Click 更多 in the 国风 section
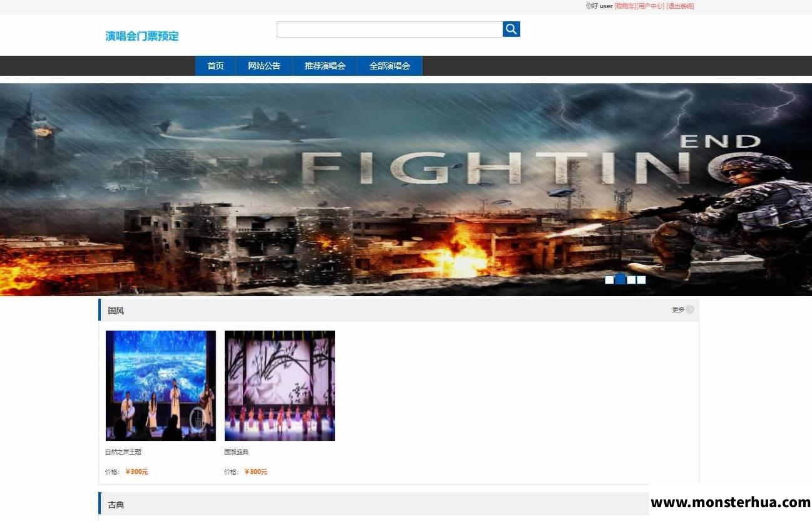Screen dimensions: 812x521 point(678,310)
